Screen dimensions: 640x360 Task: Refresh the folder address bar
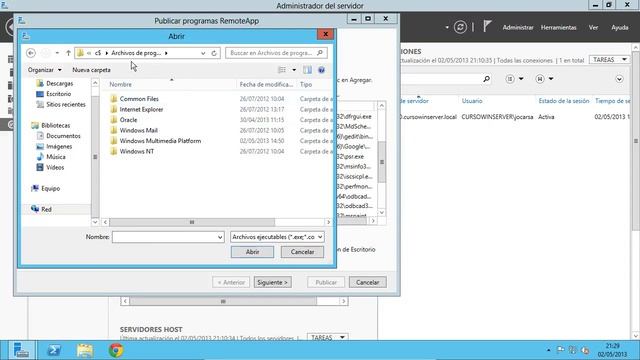[x=214, y=53]
